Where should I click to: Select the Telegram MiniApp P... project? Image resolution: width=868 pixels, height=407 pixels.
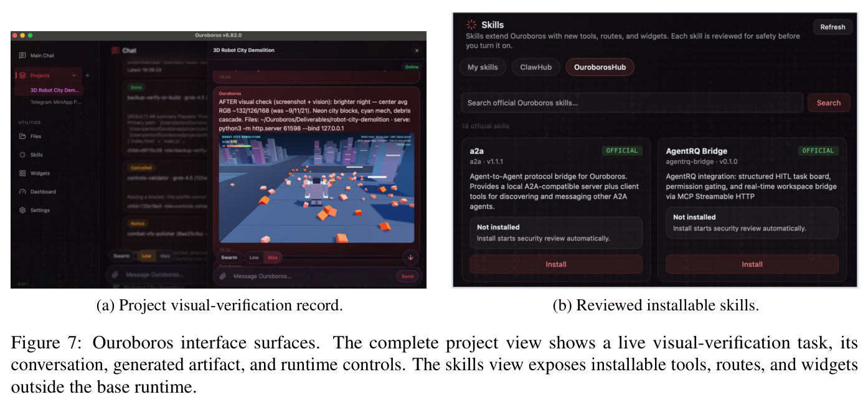[x=55, y=102]
